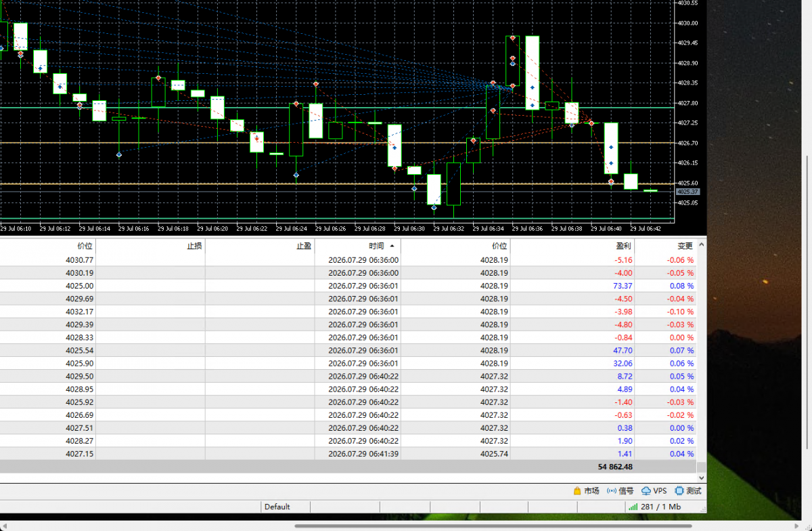Select the trade row with 73.37 profit
The width and height of the screenshot is (812, 531).
[x=348, y=286]
